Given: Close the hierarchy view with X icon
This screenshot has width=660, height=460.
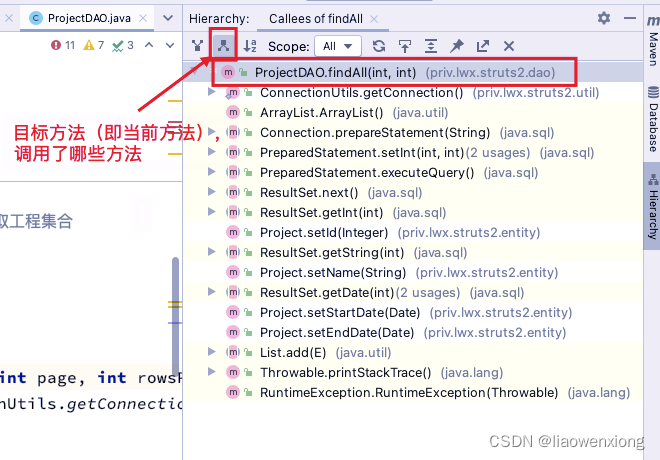Looking at the screenshot, I should (x=509, y=46).
